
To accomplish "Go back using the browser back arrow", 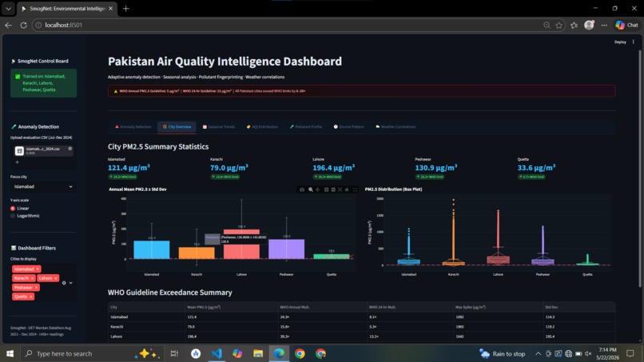I will 8,25.
